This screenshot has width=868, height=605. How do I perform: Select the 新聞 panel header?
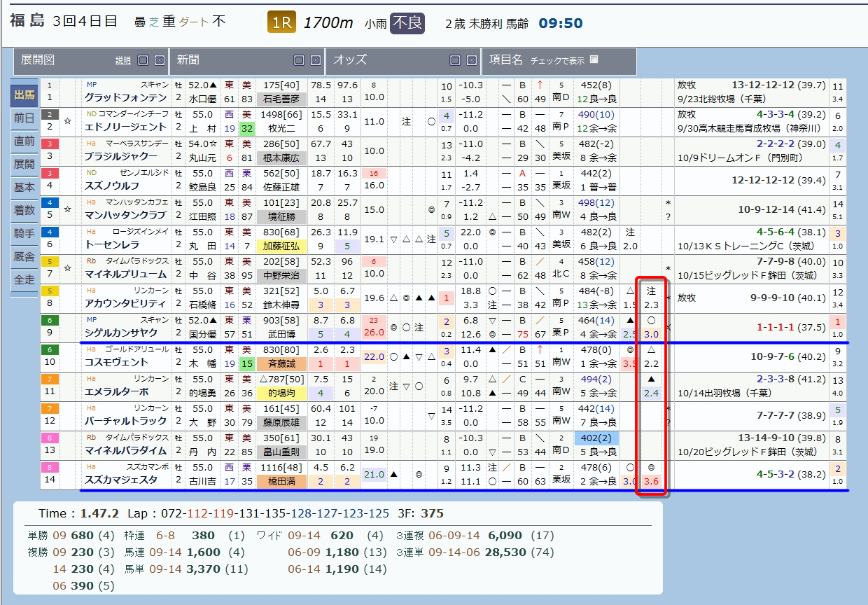(247, 61)
